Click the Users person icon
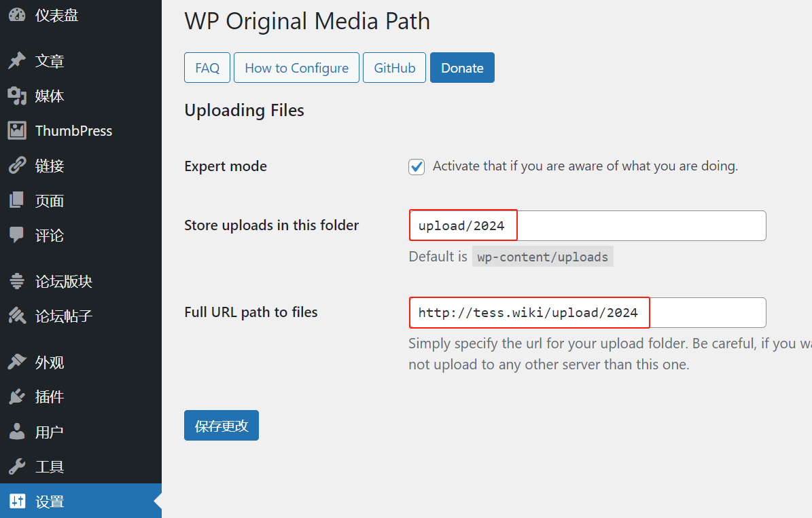The width and height of the screenshot is (812, 518). [x=17, y=432]
